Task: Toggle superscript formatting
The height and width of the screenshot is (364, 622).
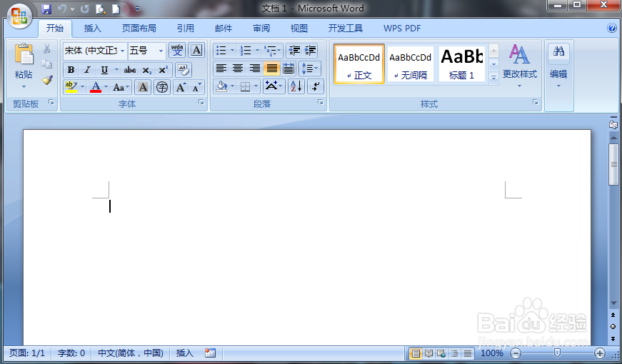Action: pos(163,70)
